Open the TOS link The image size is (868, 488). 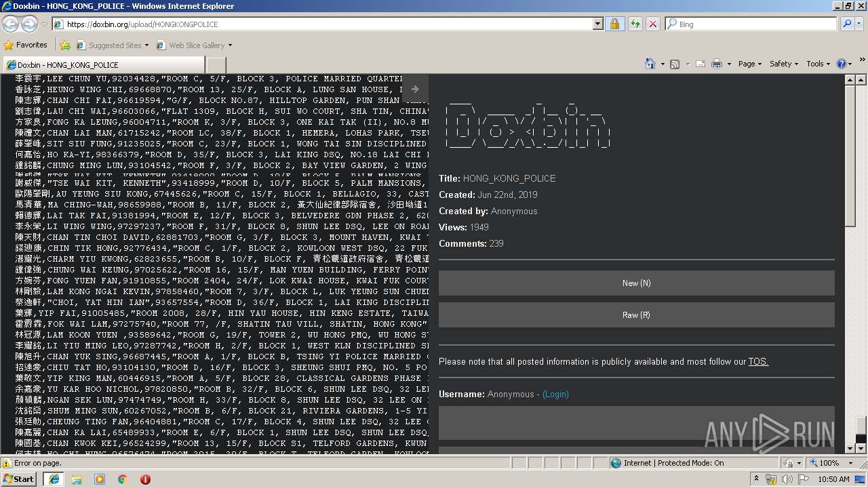[x=758, y=361]
